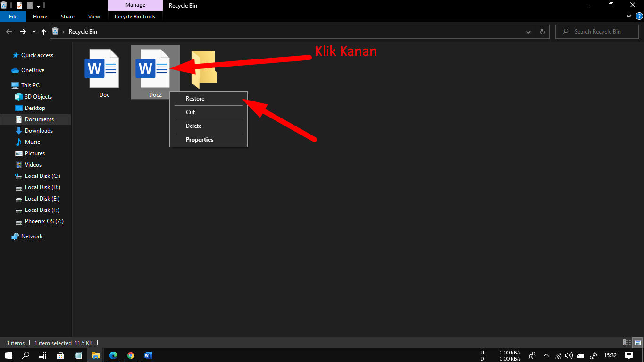Show hidden system tray icons

(546, 355)
